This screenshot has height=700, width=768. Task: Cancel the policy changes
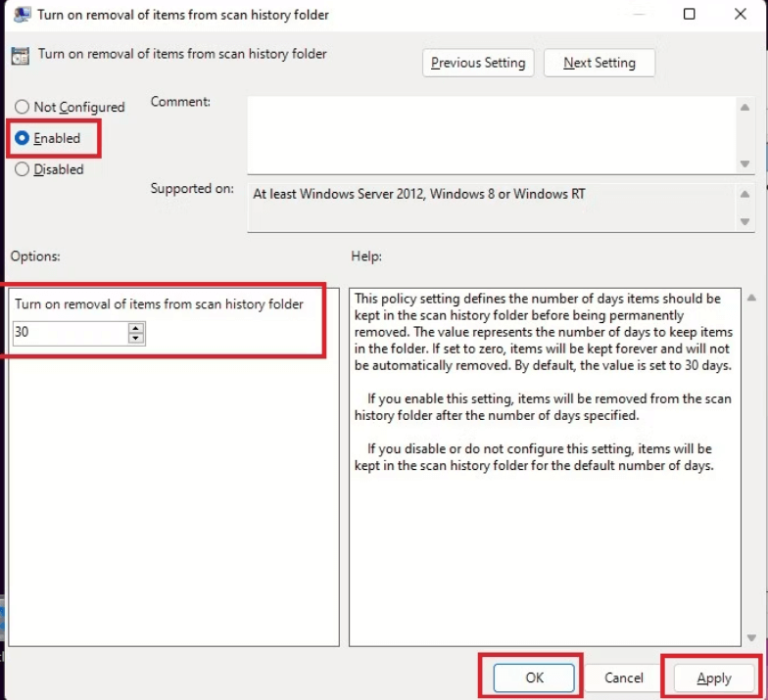pos(623,677)
